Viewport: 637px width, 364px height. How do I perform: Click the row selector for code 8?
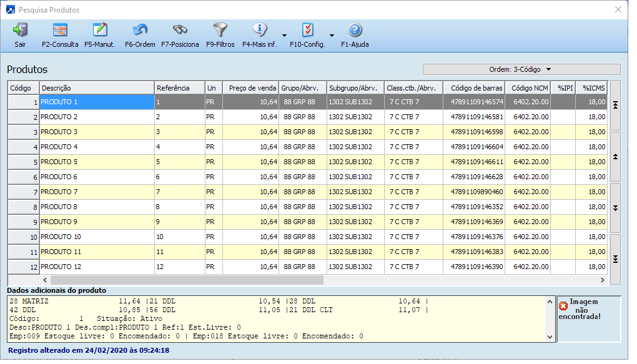[24, 207]
